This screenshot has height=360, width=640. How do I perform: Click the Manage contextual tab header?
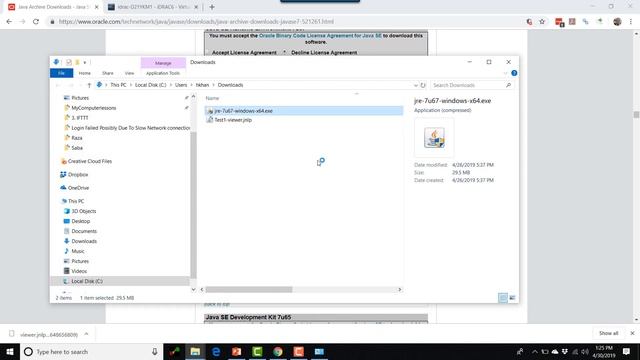163,63
